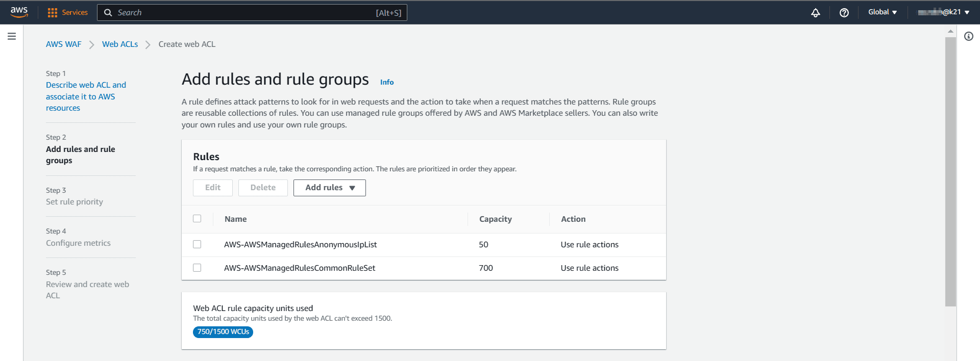Expand the Add rules dropdown

[329, 188]
